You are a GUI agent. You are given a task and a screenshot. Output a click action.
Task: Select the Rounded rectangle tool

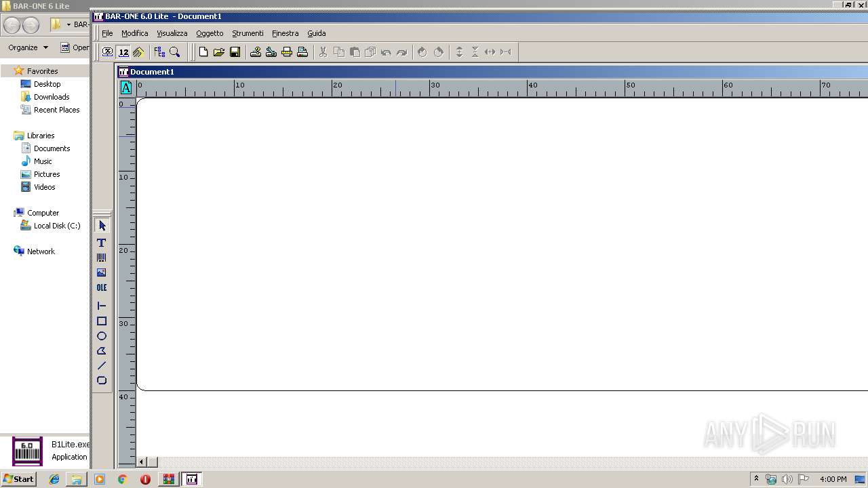(x=102, y=380)
